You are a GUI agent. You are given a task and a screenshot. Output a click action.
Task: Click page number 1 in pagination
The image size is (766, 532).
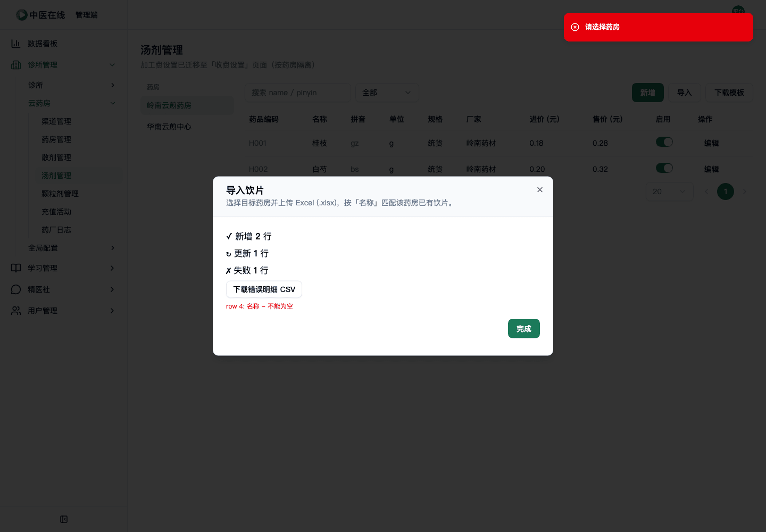tap(726, 192)
